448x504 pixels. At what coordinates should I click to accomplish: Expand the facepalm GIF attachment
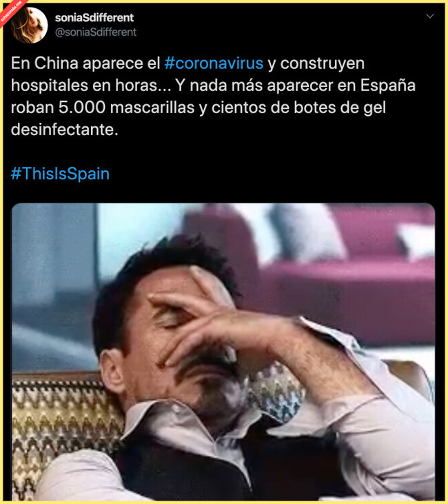[x=223, y=352]
